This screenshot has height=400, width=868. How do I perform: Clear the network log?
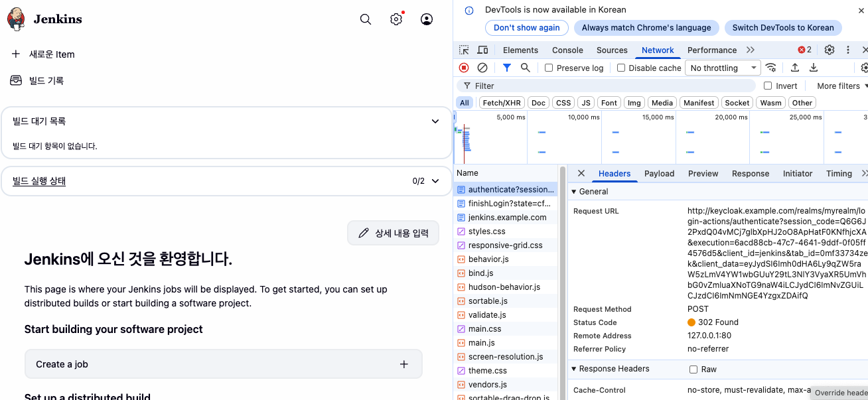pyautogui.click(x=482, y=68)
